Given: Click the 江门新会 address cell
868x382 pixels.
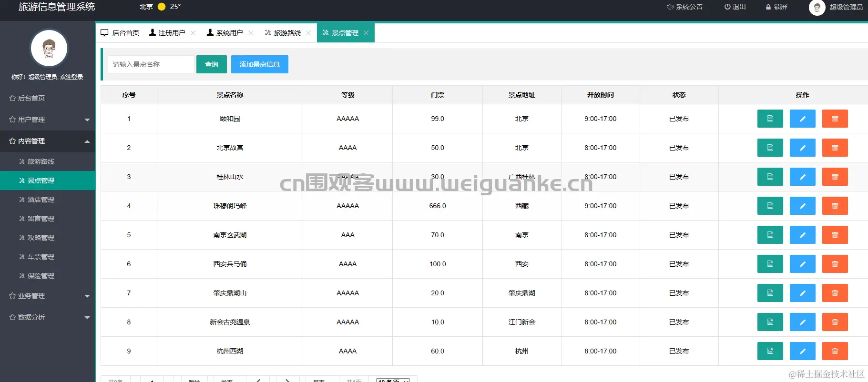Looking at the screenshot, I should coord(522,322).
